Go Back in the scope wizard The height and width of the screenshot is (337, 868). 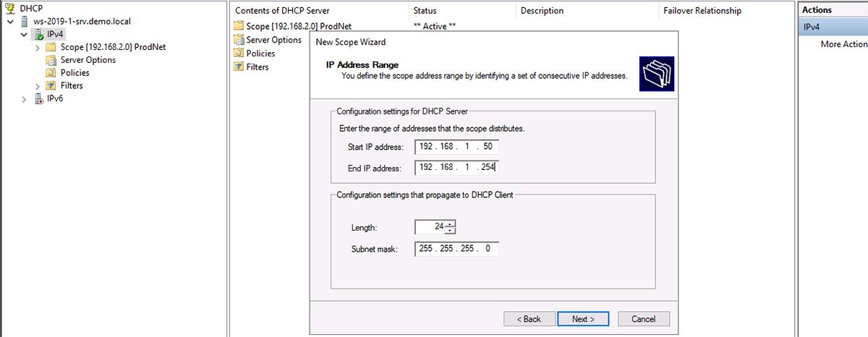(x=528, y=319)
